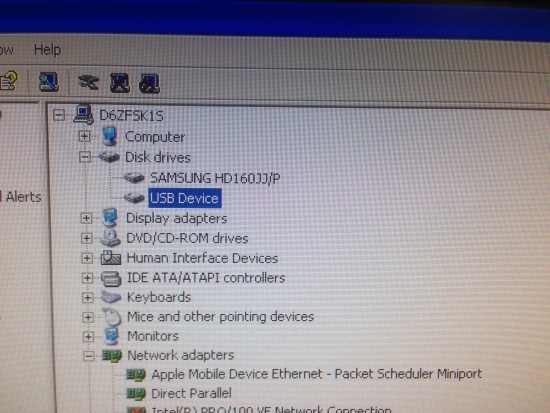Select the Disk drives tree item
Screen dimensions: 550x413
[158, 157]
